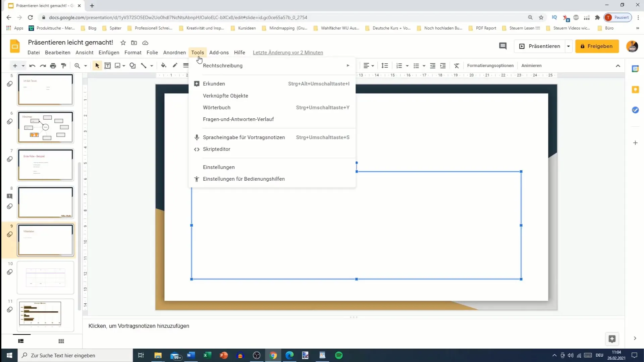
Task: Click the Explore button at bottom right
Action: coord(612,339)
